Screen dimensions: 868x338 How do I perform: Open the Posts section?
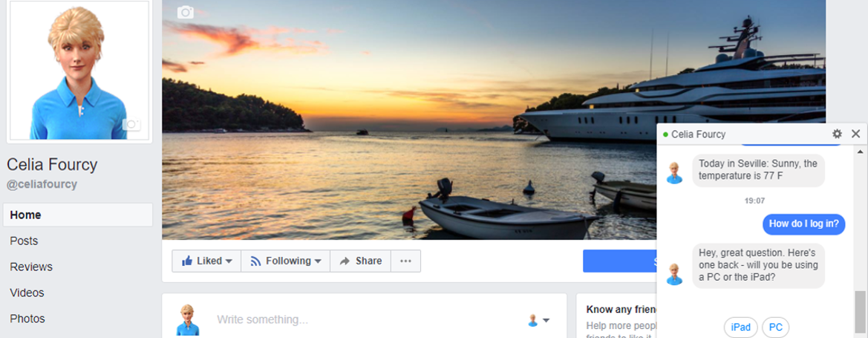24,241
